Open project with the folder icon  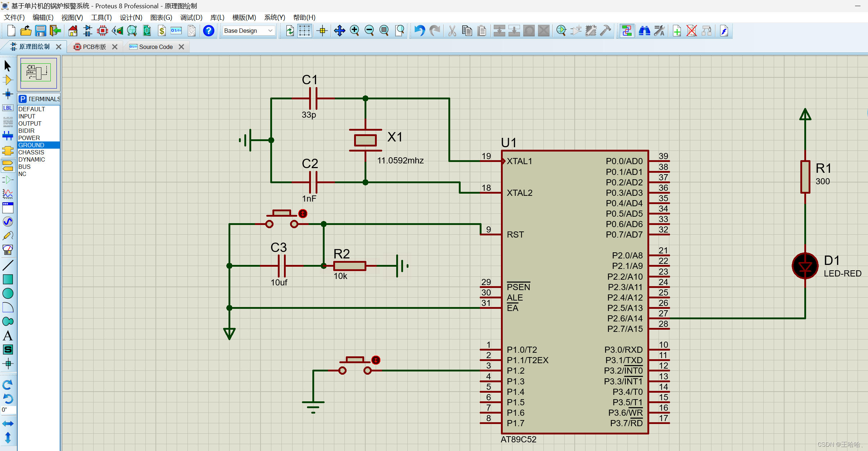click(x=26, y=31)
